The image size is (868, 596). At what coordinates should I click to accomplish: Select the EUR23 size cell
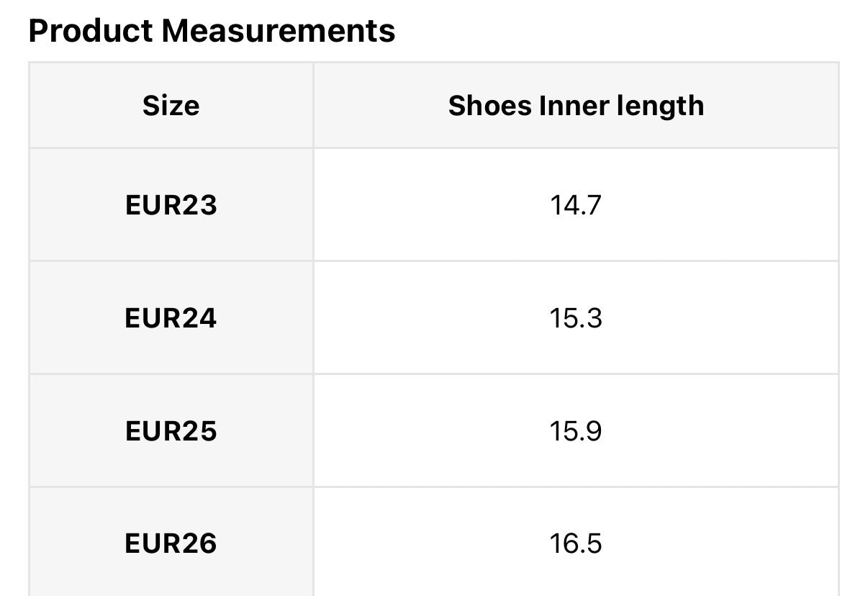[x=171, y=206]
